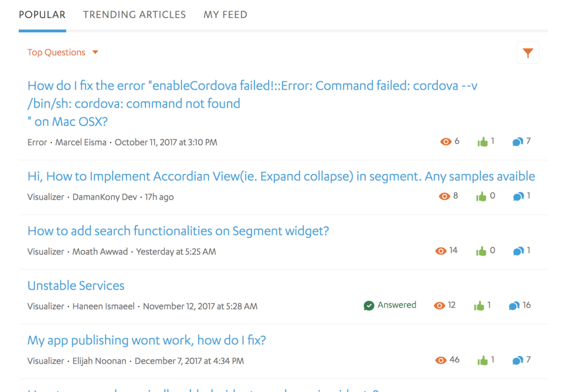The image size is (564, 392).
Task: Expand the Top Questions dropdown
Action: [56, 53]
